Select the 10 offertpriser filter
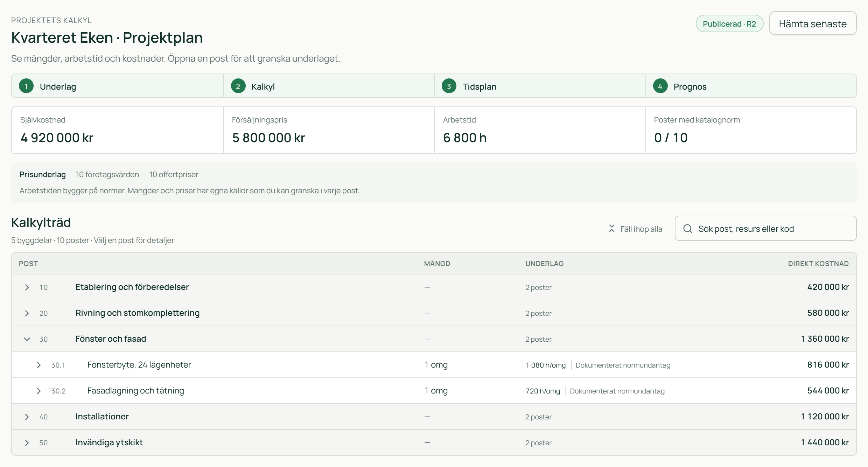Screen dimensions: 868x467 [174, 174]
